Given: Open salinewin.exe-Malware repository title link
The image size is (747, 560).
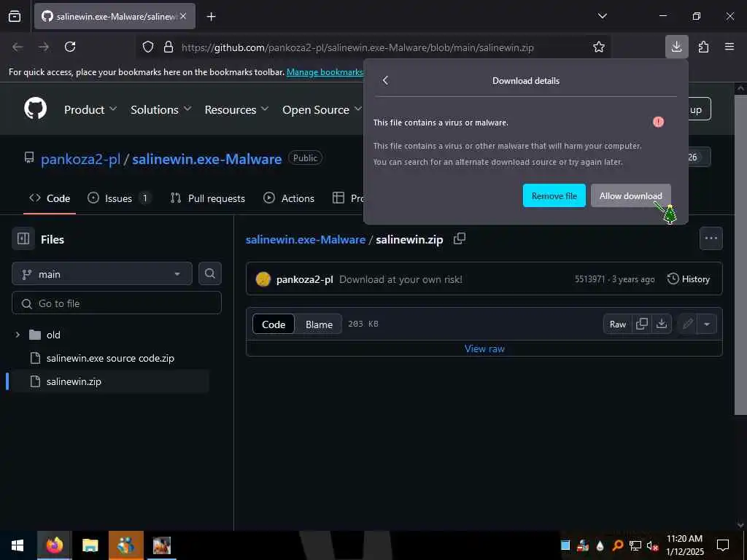Looking at the screenshot, I should pyautogui.click(x=206, y=158).
